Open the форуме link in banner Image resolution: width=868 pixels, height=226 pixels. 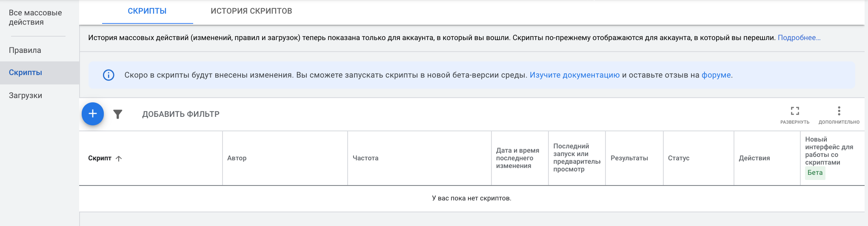pyautogui.click(x=716, y=75)
